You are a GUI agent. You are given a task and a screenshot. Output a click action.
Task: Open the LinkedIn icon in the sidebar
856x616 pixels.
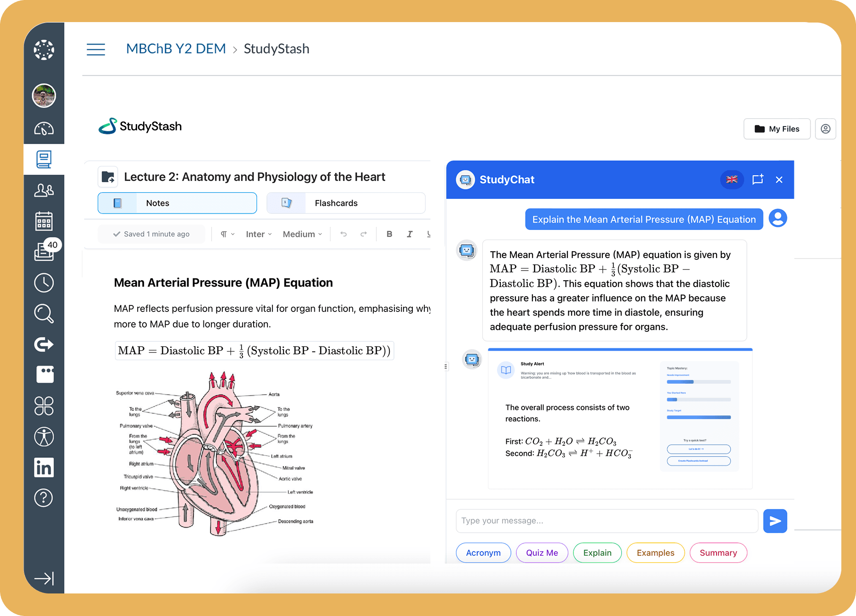tap(44, 467)
